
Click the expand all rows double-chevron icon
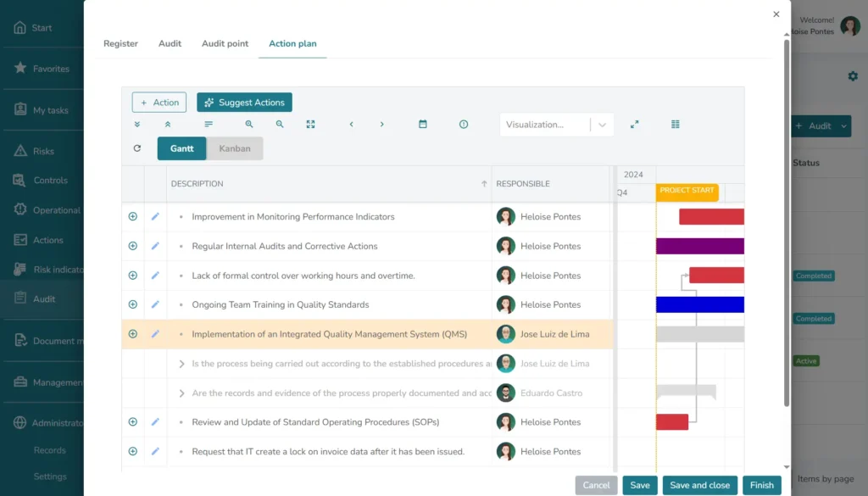pyautogui.click(x=137, y=125)
